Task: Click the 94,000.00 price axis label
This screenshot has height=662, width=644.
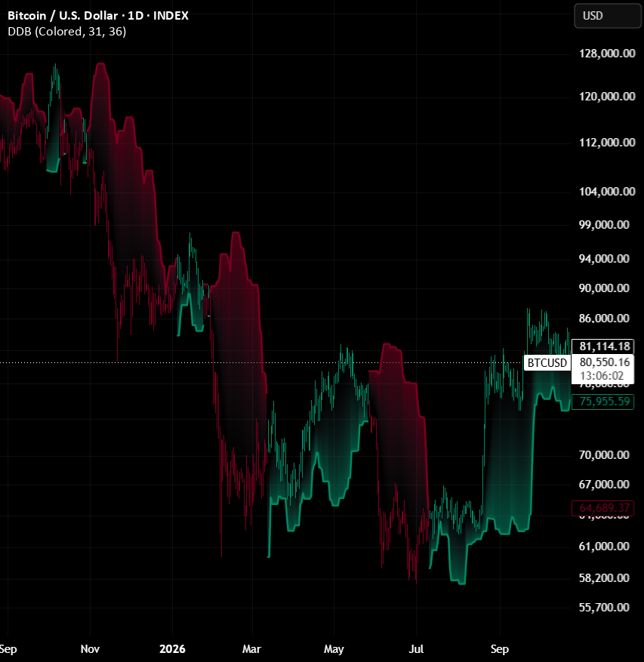Action: [604, 259]
